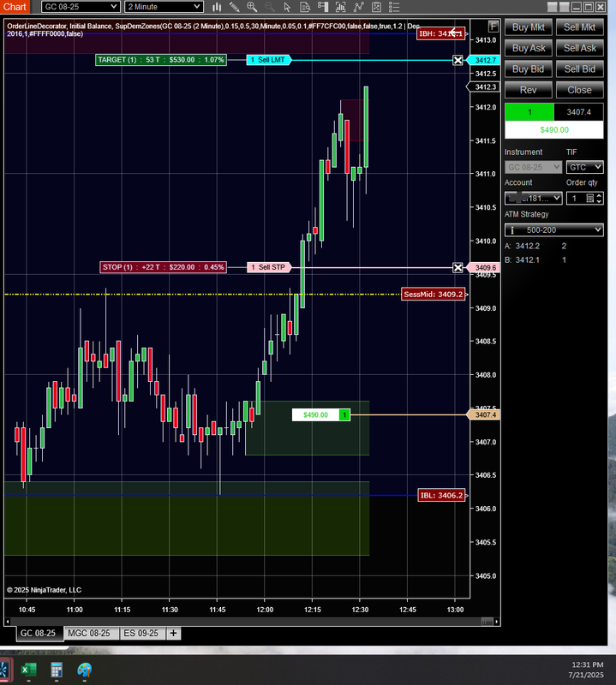The image size is (616, 685).
Task: Click the STOP (1) +22 T label
Action: tap(163, 267)
